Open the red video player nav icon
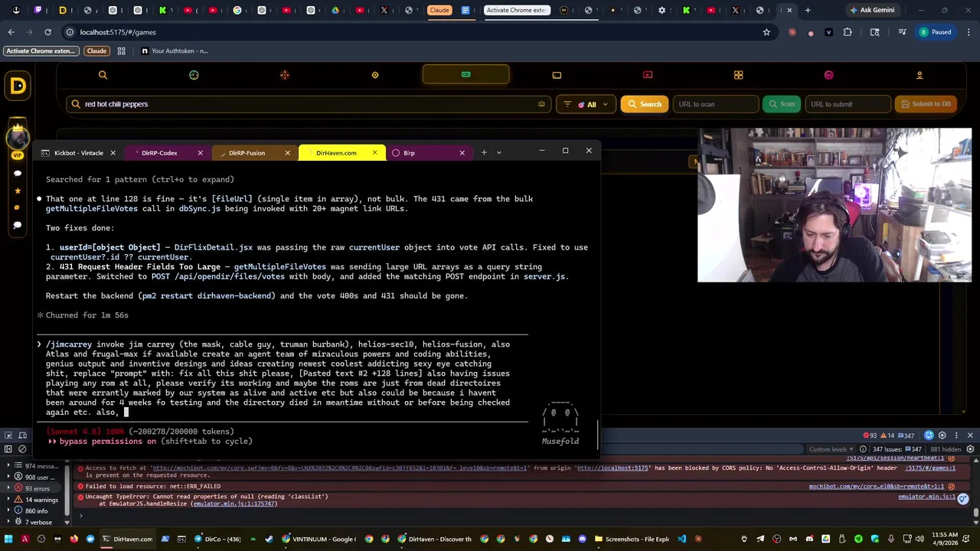 point(648,75)
